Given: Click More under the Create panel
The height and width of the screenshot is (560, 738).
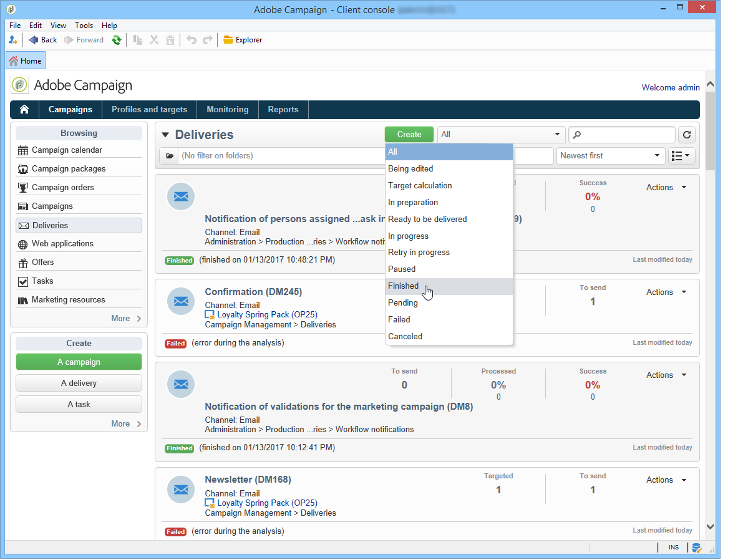Looking at the screenshot, I should (125, 424).
